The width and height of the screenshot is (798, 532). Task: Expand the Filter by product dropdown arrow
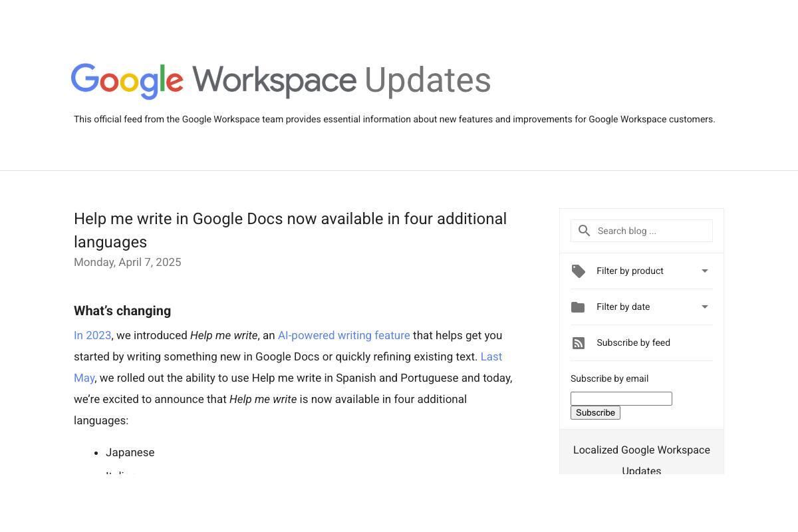(705, 271)
